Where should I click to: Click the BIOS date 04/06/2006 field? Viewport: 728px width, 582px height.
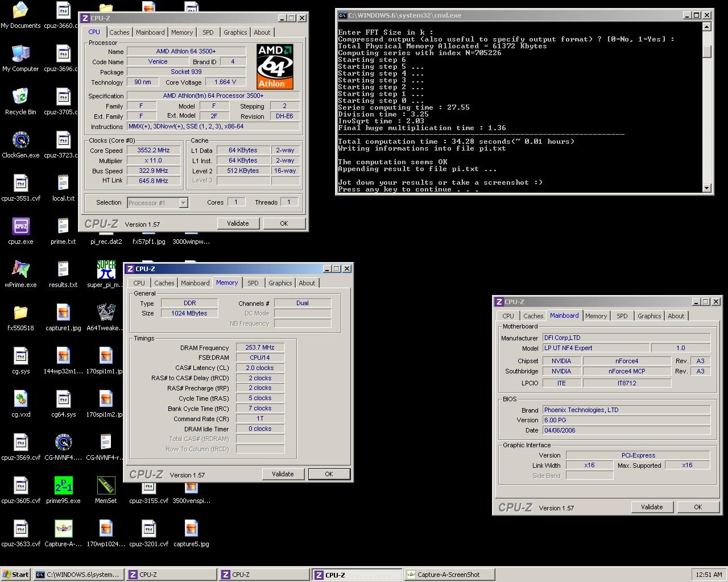point(626,430)
